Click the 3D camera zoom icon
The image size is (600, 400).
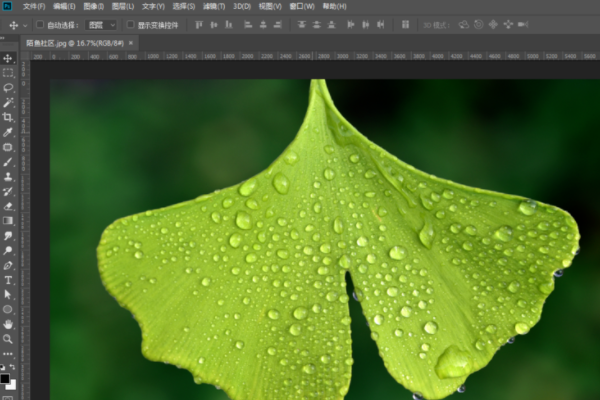coord(523,25)
